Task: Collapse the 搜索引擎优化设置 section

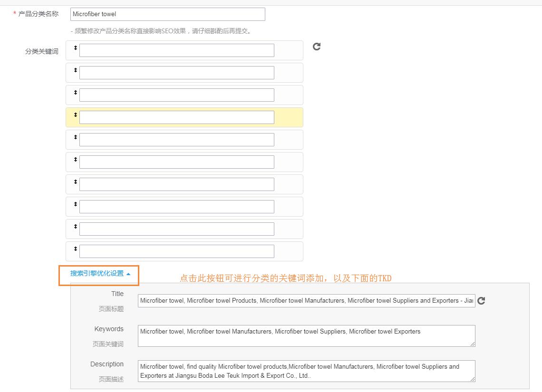Action: click(x=100, y=274)
